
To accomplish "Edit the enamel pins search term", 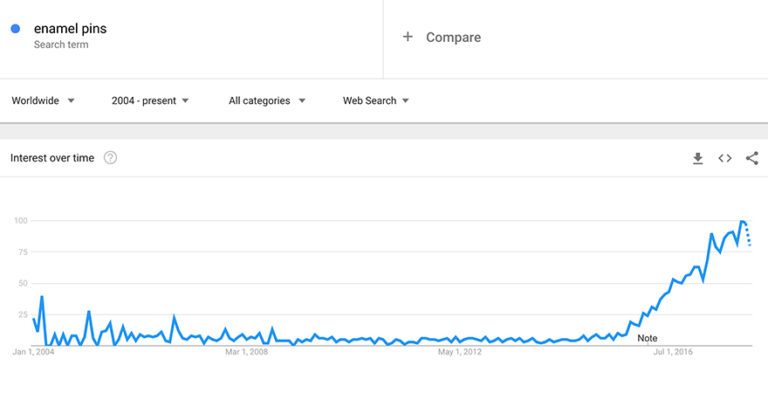I will 70,28.
